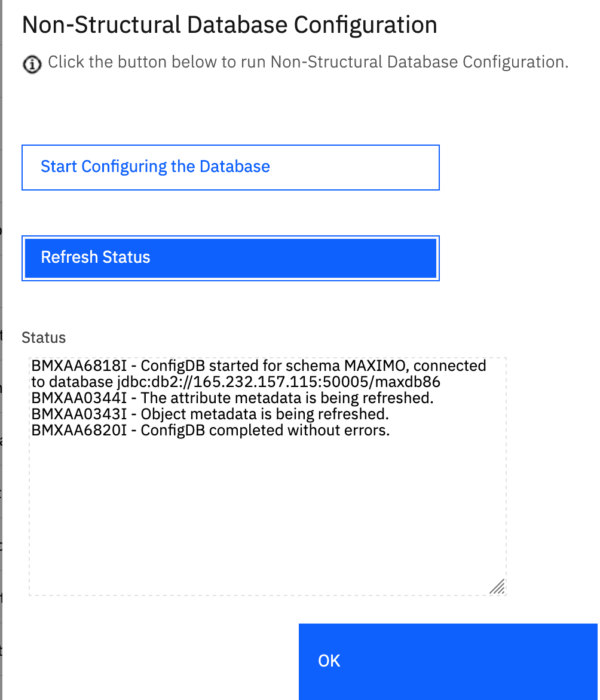Confirm the dialog with OK
The width and height of the screenshot is (600, 700).
(448, 662)
